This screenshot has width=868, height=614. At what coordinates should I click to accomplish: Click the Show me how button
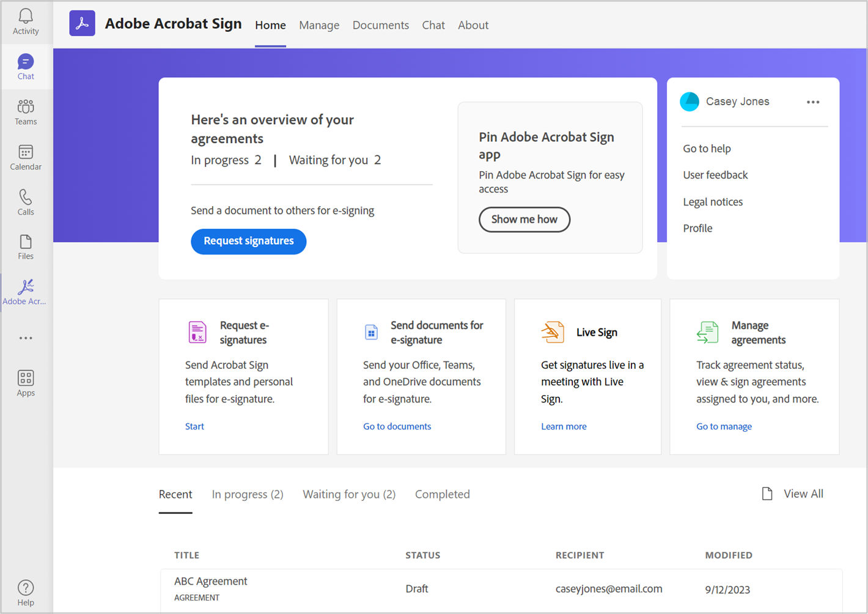tap(524, 220)
